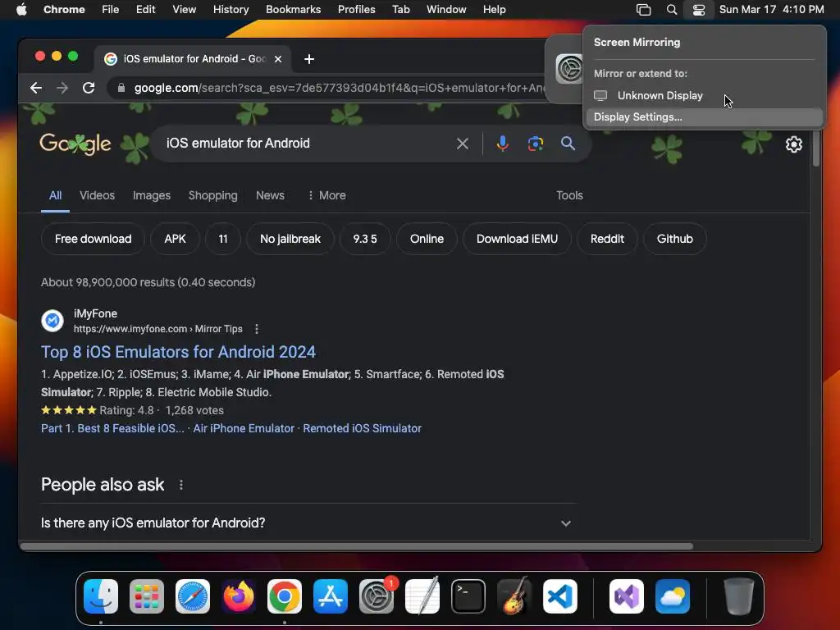Open the Trash in the Dock
This screenshot has width=840, height=630.
739,596
